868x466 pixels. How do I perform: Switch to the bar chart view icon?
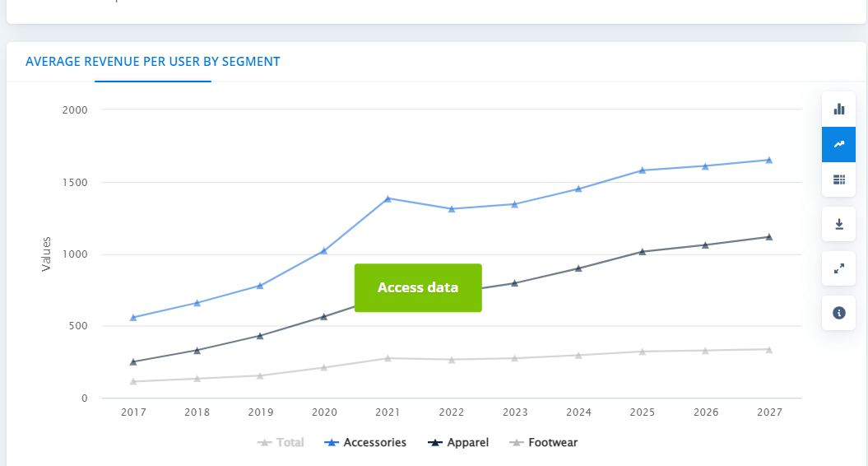pyautogui.click(x=838, y=109)
